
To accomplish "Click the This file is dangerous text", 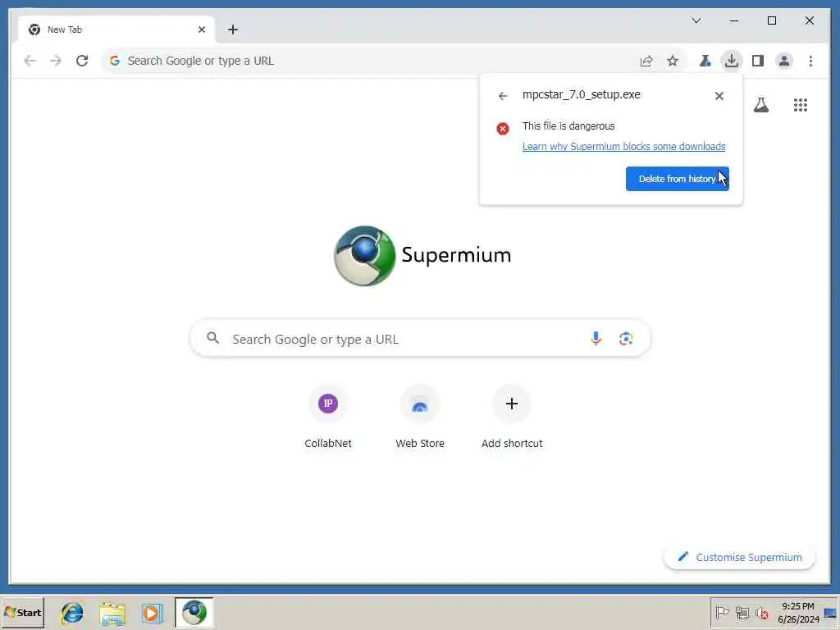I will click(x=568, y=126).
